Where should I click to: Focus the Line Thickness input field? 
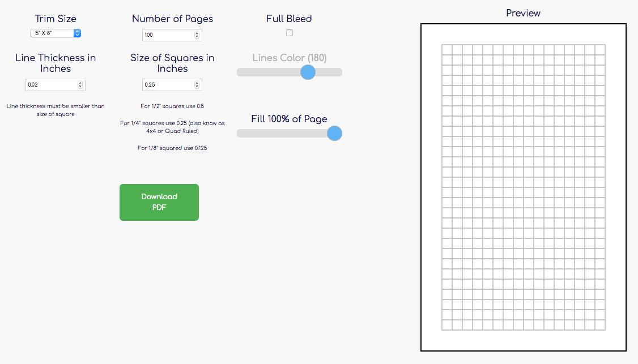coord(51,84)
